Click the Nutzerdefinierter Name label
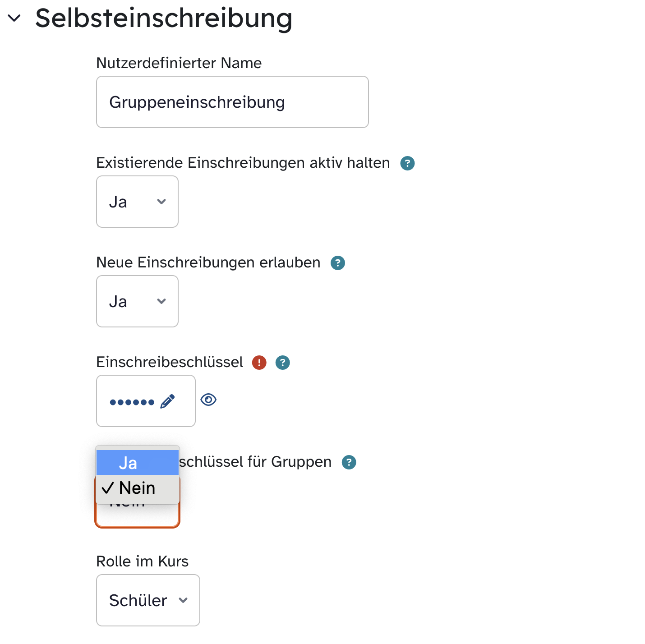Screen dimensions: 645x644 pyautogui.click(x=179, y=63)
